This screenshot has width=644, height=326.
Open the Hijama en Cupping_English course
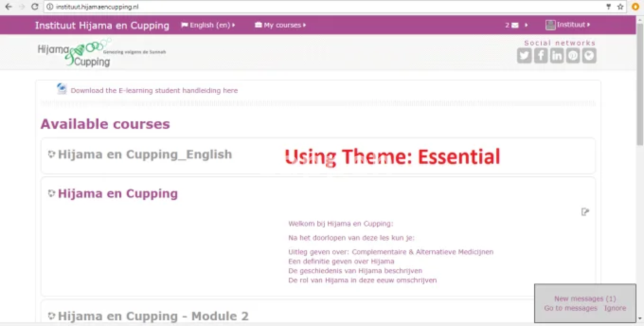pos(145,154)
